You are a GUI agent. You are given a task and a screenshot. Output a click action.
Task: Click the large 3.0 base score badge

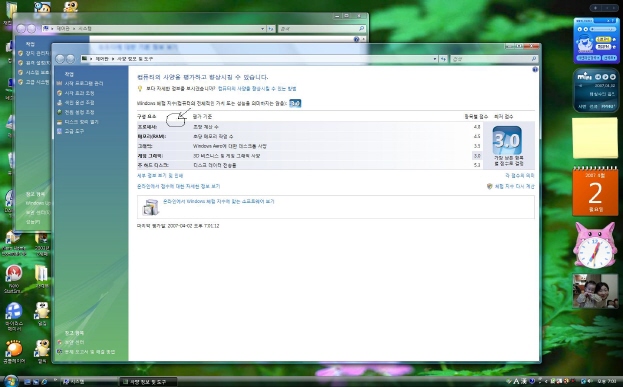coord(507,140)
